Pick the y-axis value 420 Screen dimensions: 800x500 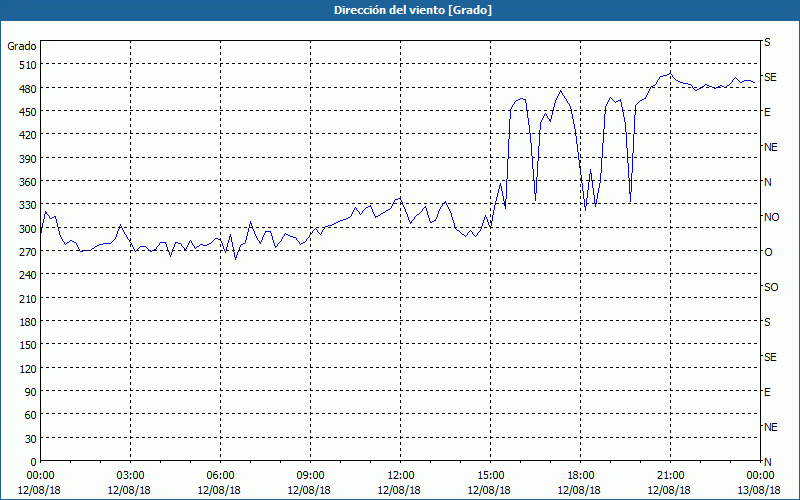(x=29, y=135)
